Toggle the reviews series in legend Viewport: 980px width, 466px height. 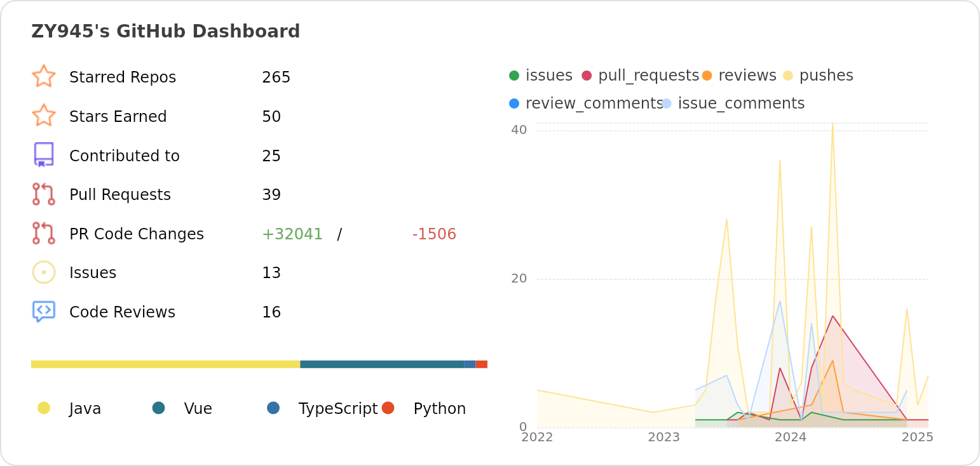click(x=739, y=76)
